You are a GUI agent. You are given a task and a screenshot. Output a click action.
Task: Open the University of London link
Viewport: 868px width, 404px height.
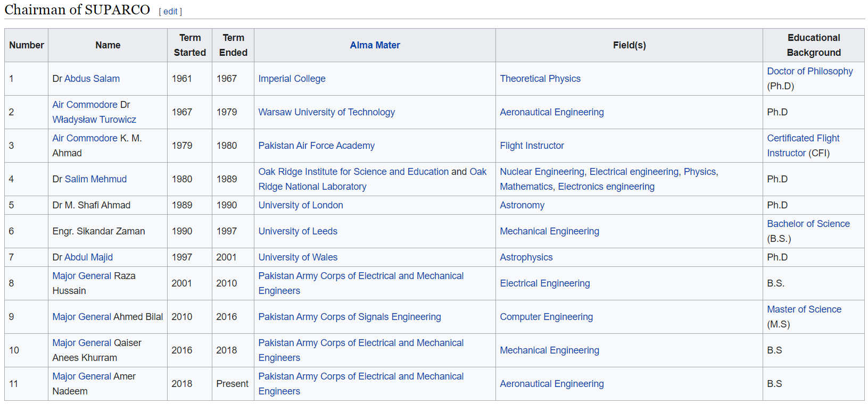click(x=300, y=205)
